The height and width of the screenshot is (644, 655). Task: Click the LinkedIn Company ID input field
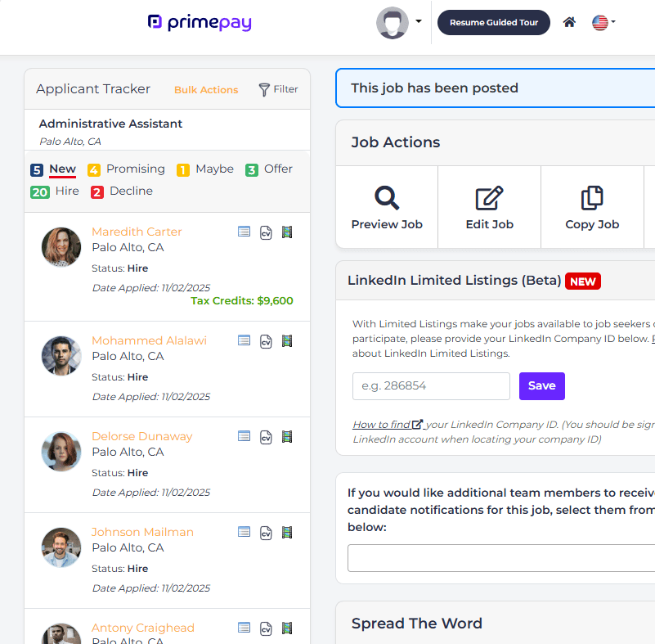pos(431,385)
